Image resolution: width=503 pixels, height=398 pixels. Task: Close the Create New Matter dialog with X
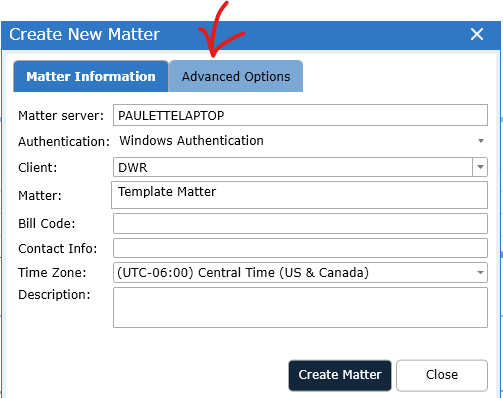click(x=477, y=34)
